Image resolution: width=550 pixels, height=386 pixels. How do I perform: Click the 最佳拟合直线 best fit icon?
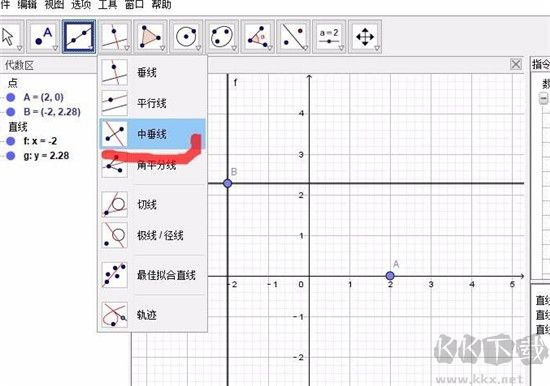pos(114,275)
